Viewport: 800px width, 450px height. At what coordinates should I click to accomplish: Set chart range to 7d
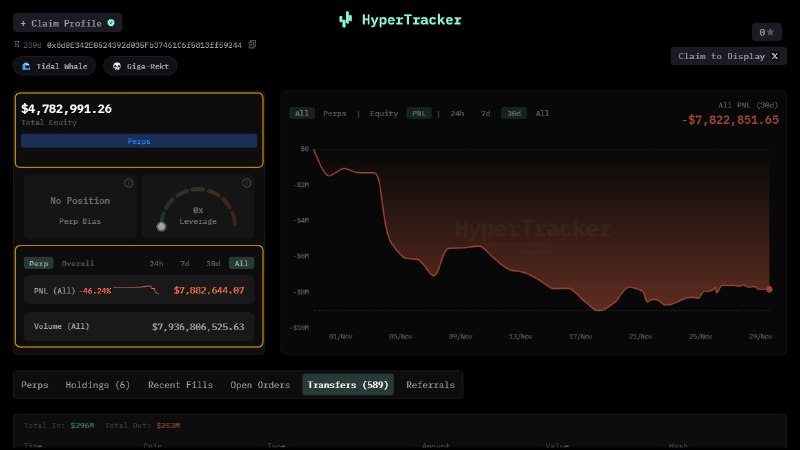click(486, 113)
